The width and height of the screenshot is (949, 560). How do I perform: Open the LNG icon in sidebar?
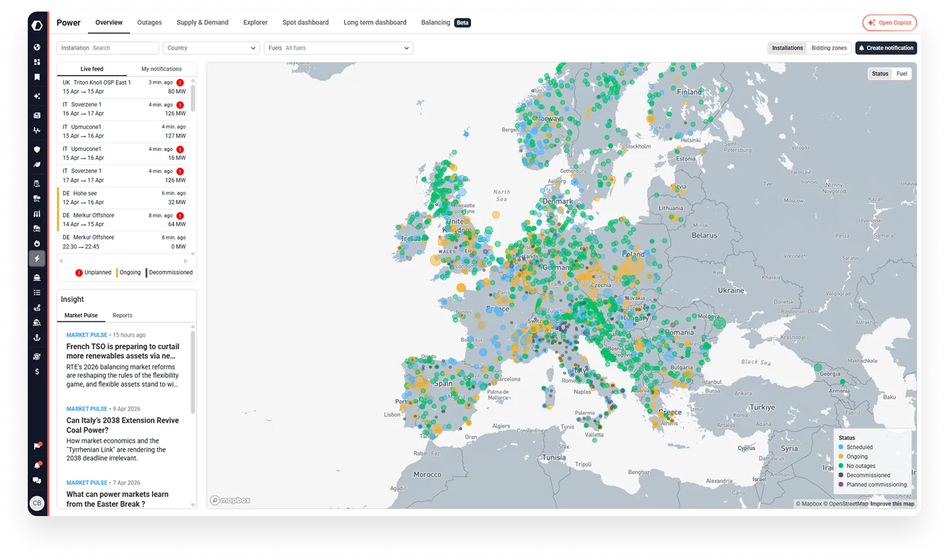point(37,229)
